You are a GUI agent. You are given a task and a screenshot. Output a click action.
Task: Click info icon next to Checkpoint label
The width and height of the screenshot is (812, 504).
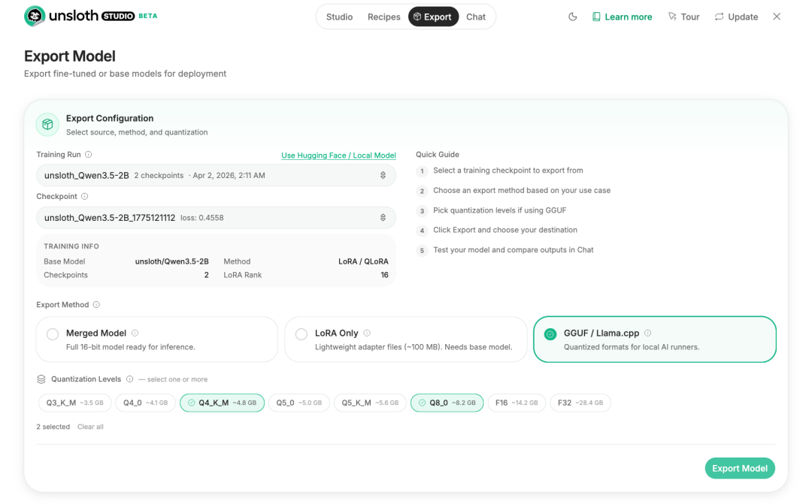[85, 196]
